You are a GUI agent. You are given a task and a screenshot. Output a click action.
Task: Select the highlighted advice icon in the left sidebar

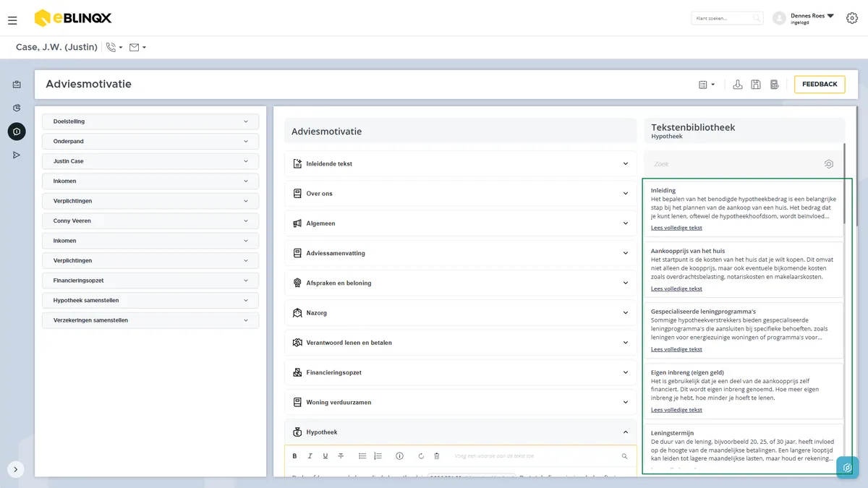click(17, 132)
